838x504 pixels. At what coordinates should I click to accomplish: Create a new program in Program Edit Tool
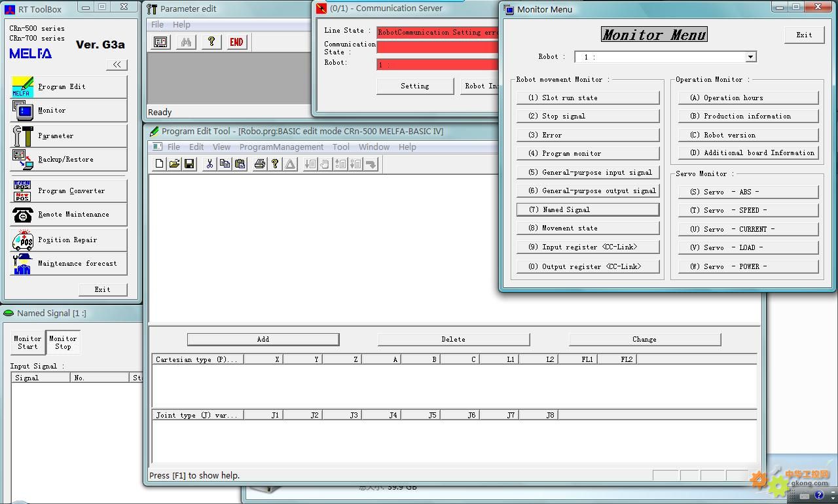tap(159, 164)
